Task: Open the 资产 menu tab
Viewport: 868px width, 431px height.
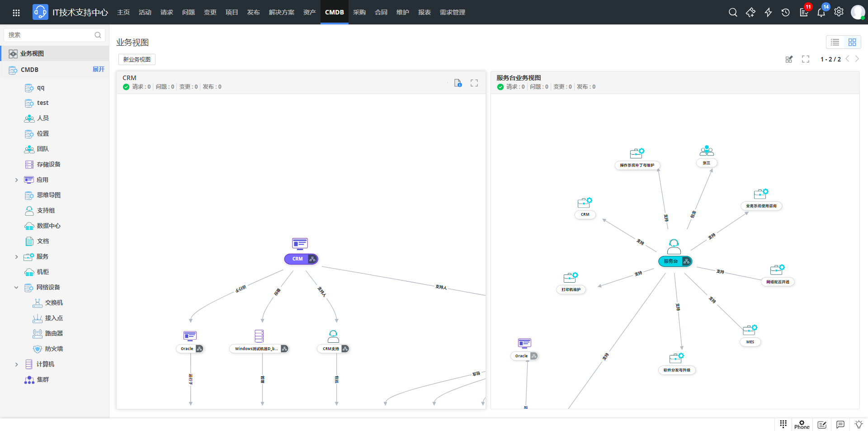Action: (309, 12)
